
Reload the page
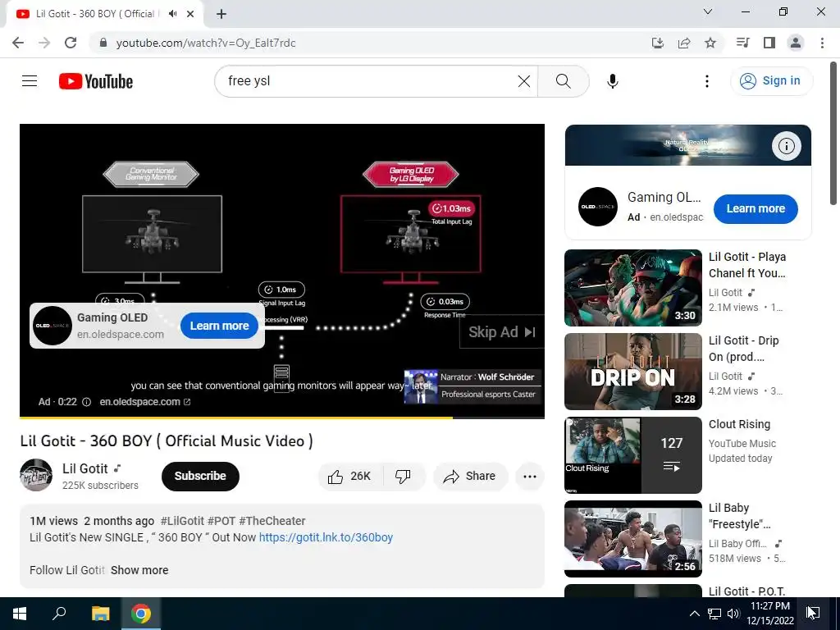coord(71,43)
